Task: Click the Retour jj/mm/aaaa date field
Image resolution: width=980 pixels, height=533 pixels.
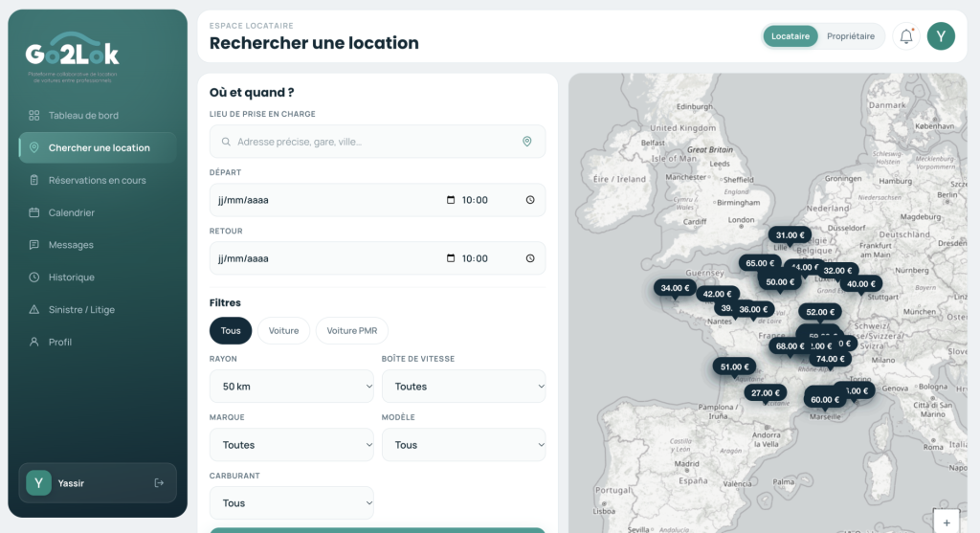Action: [x=243, y=258]
